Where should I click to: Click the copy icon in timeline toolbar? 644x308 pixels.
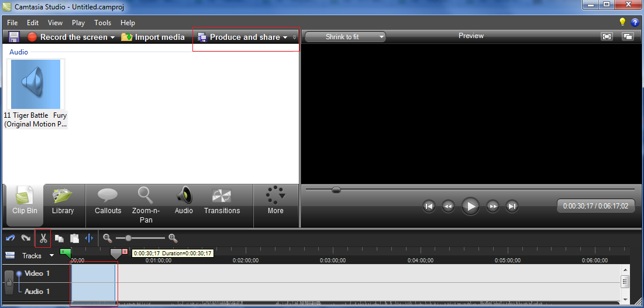tap(59, 238)
